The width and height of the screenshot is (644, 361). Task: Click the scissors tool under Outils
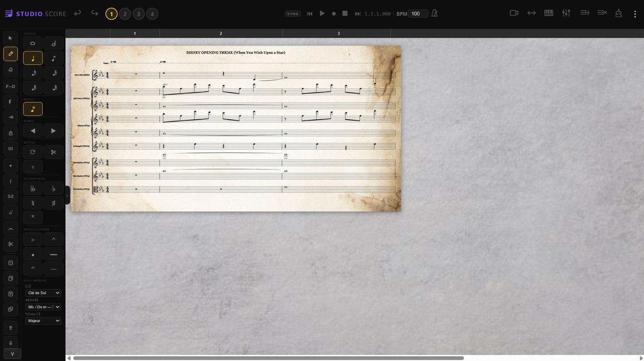click(x=54, y=152)
